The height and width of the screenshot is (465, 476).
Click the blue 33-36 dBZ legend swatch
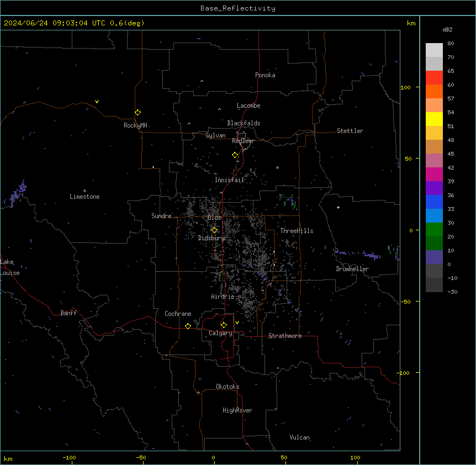[x=434, y=202]
